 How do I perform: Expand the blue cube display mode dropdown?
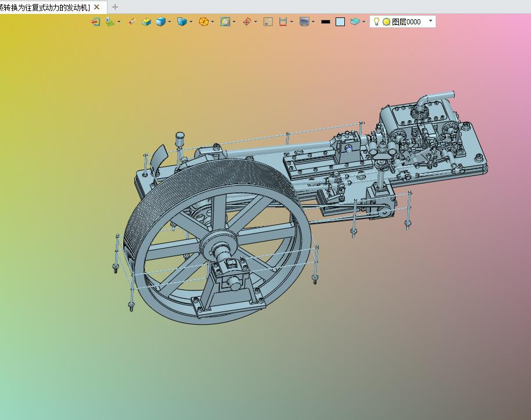point(169,22)
